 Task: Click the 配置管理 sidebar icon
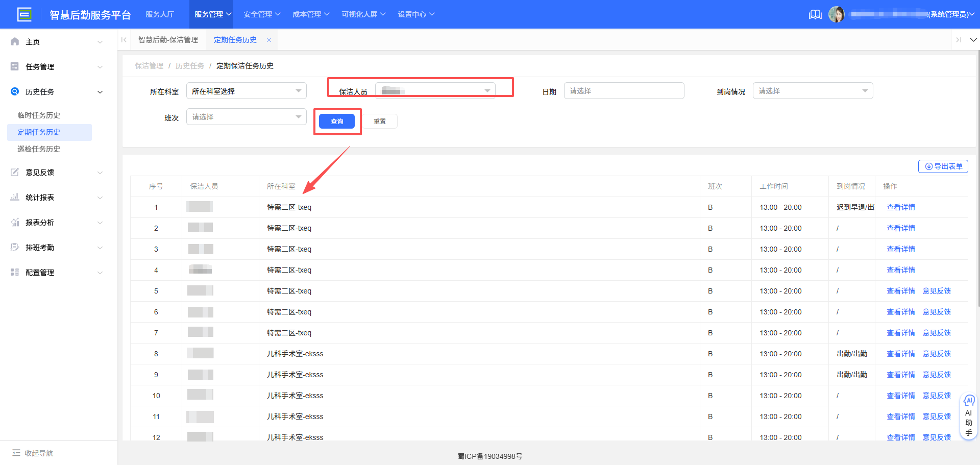point(14,272)
